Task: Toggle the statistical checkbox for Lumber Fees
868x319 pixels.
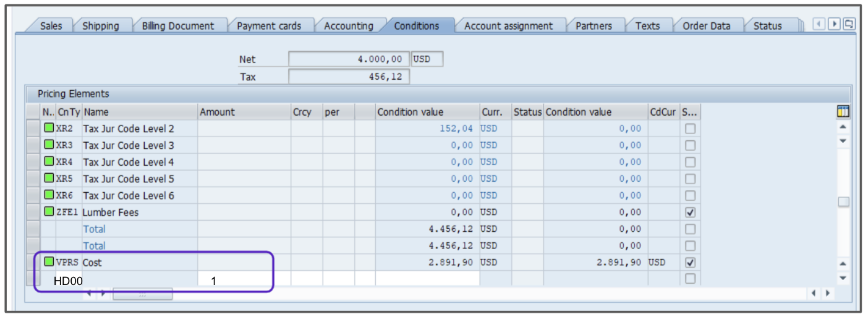Action: click(691, 212)
